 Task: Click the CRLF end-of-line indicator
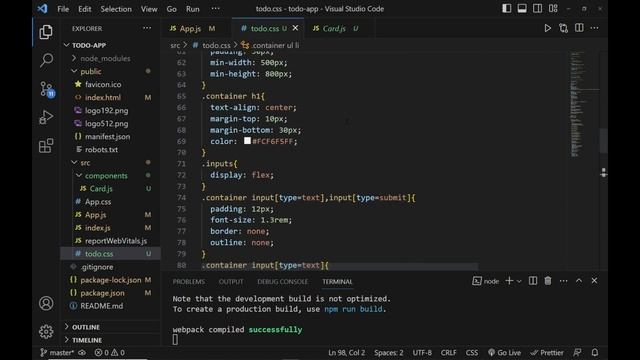(449, 353)
